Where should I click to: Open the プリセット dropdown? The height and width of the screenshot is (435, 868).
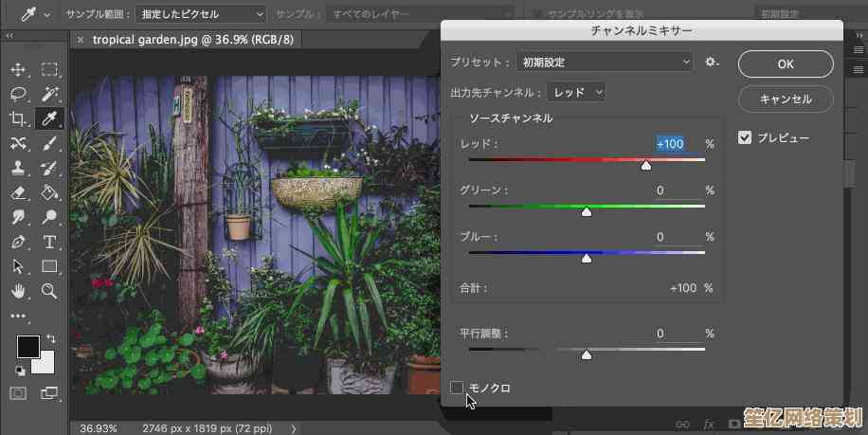[x=606, y=63]
